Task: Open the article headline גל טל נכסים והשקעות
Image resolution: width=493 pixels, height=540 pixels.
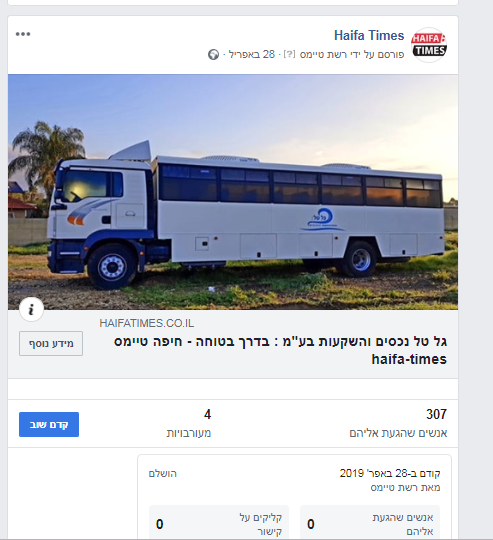Action: [280, 350]
